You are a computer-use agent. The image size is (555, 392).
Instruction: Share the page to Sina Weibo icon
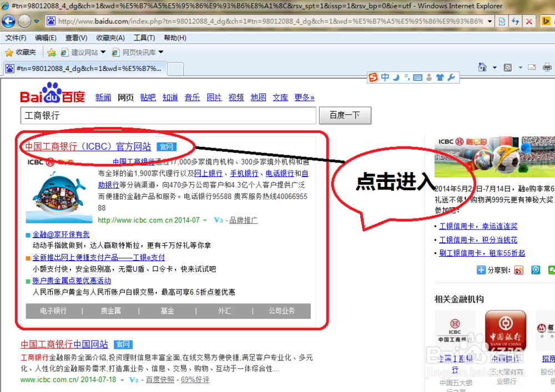pyautogui.click(x=518, y=270)
